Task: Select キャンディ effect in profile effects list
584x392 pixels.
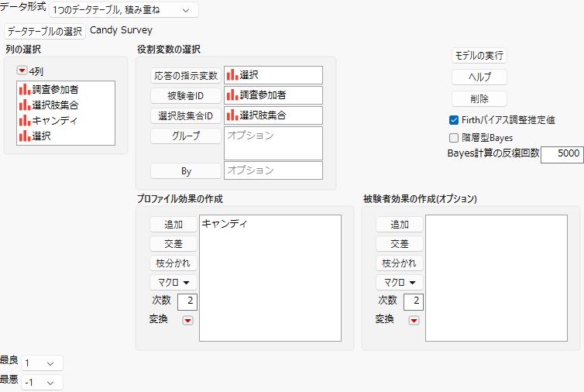Action: tap(224, 224)
